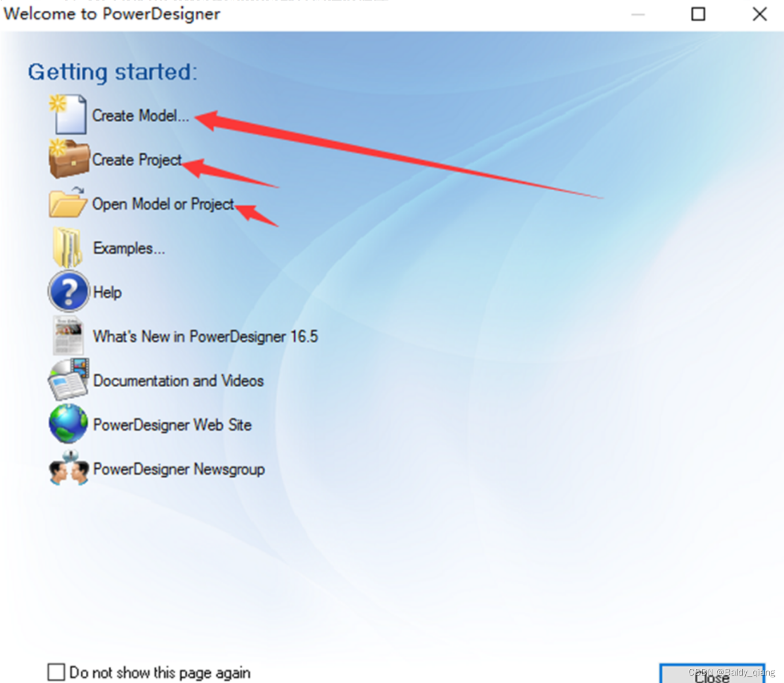The image size is (784, 683).
Task: Click the new document icon for Create Model
Action: 68,115
